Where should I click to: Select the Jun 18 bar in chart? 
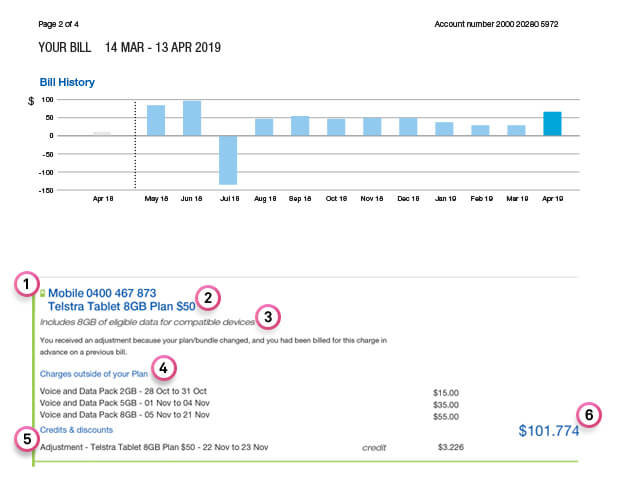coord(192,118)
